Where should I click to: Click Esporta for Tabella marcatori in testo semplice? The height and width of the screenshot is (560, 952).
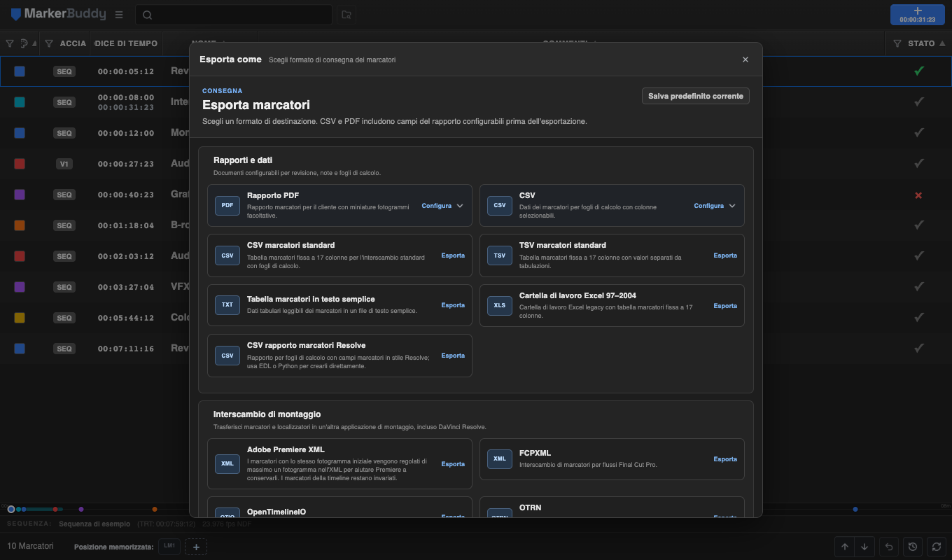(453, 305)
